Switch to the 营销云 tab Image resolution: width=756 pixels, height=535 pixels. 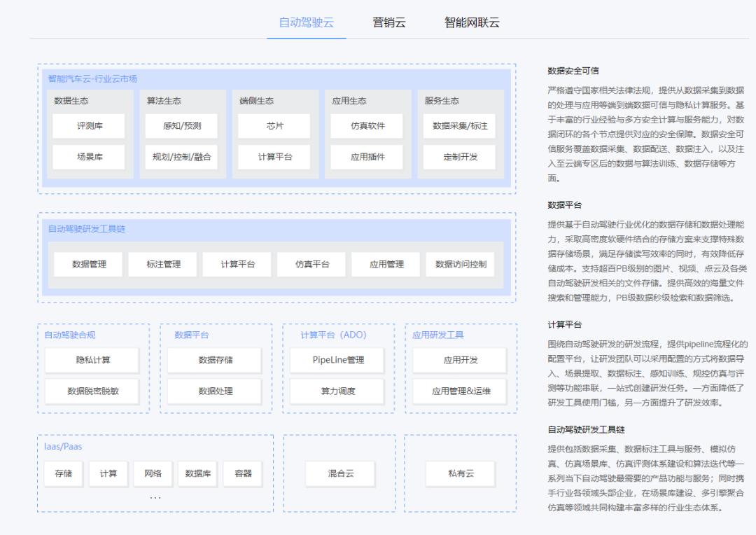click(x=389, y=22)
